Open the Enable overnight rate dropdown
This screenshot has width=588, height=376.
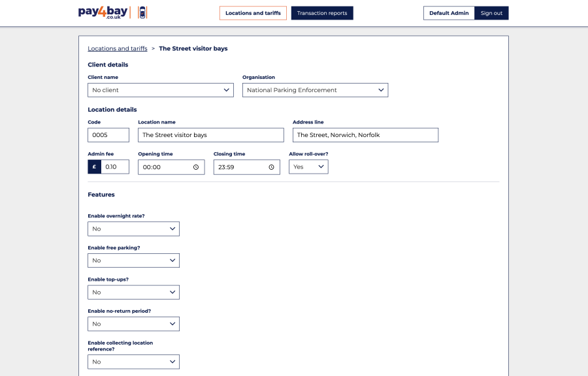[x=133, y=229]
